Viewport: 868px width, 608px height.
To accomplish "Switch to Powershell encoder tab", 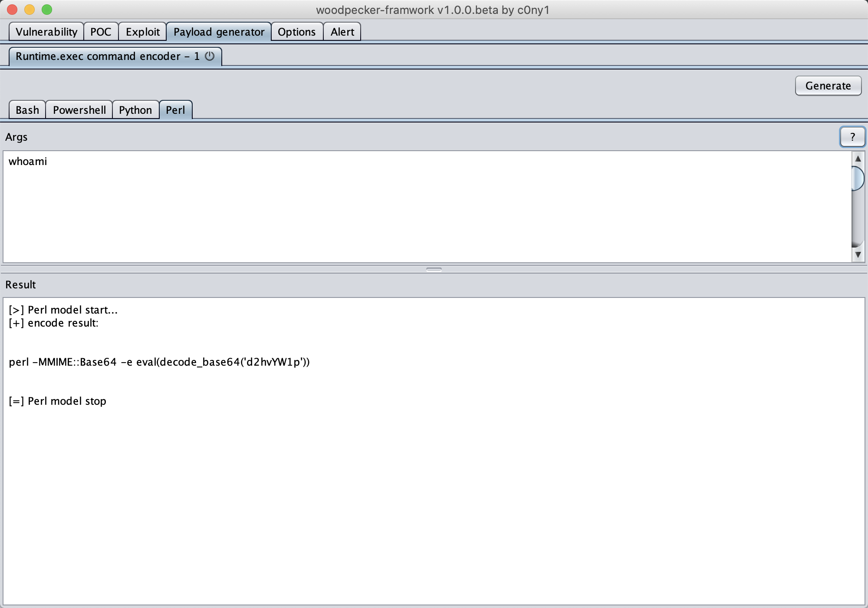I will [79, 110].
